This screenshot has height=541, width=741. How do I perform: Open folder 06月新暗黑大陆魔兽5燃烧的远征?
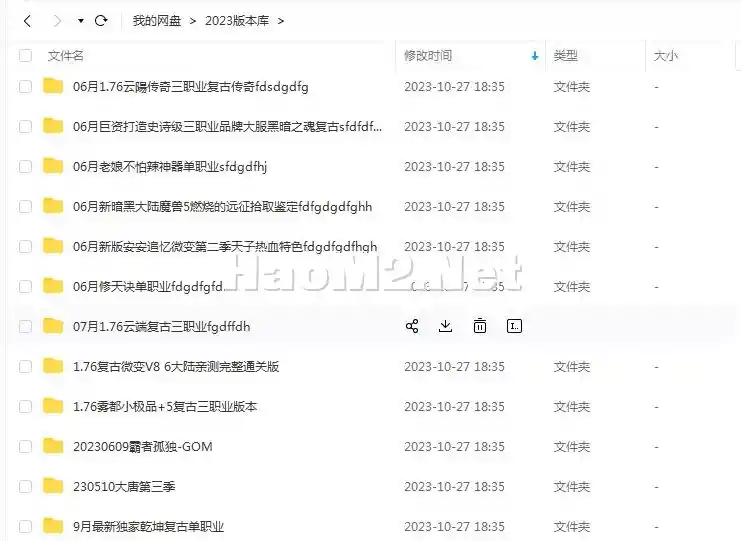click(x=223, y=207)
